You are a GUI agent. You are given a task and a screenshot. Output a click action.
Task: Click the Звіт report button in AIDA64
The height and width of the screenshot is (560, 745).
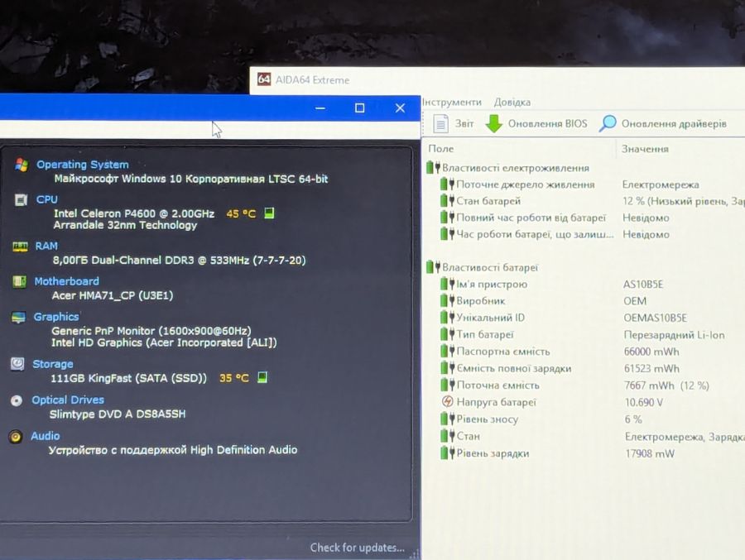pyautogui.click(x=454, y=123)
